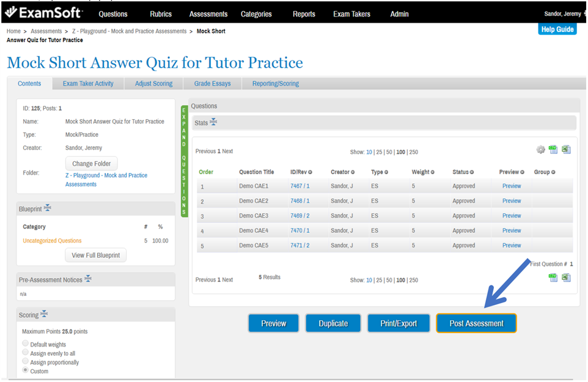
Task: Click the Preview link for Demo CAE5
Action: [512, 246]
